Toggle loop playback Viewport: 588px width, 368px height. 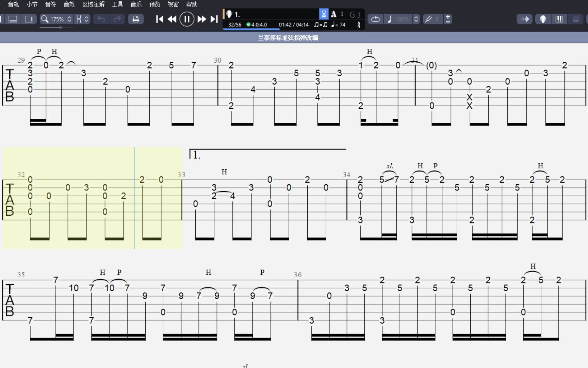pos(375,19)
